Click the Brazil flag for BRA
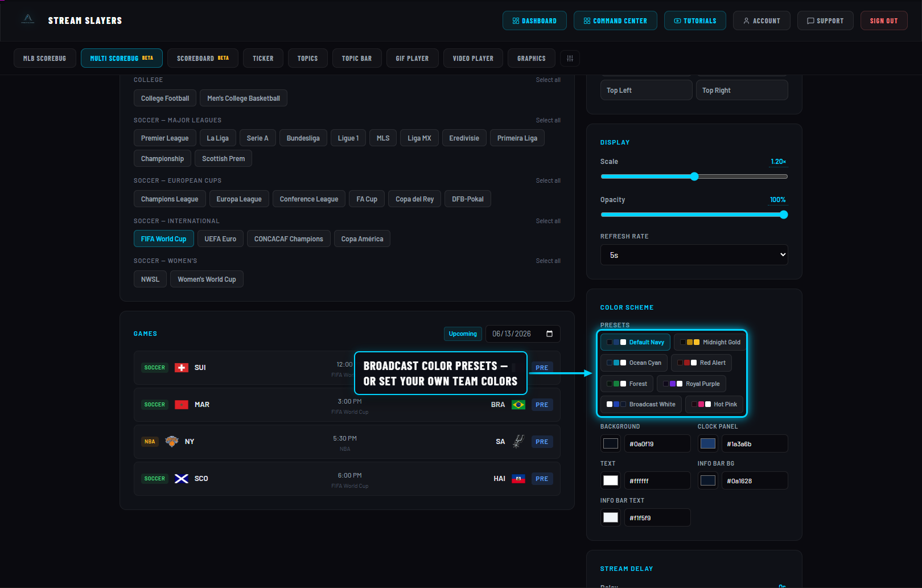The height and width of the screenshot is (588, 922). pyautogui.click(x=518, y=405)
